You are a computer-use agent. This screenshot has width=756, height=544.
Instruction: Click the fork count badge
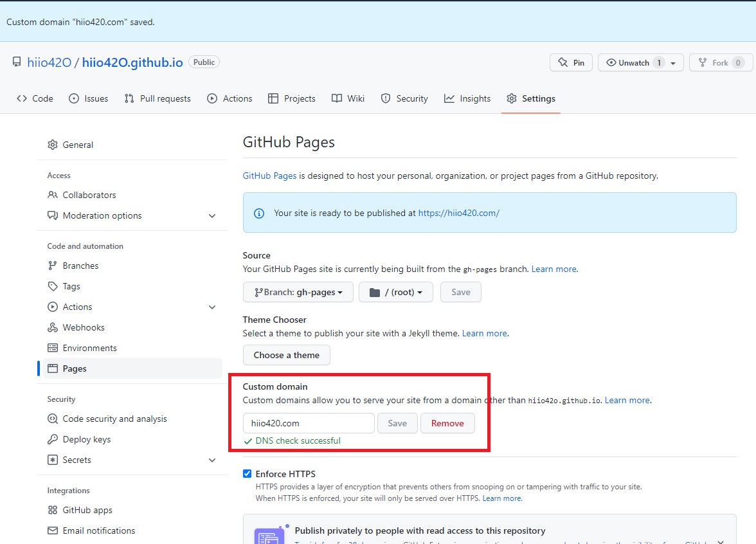click(x=738, y=63)
